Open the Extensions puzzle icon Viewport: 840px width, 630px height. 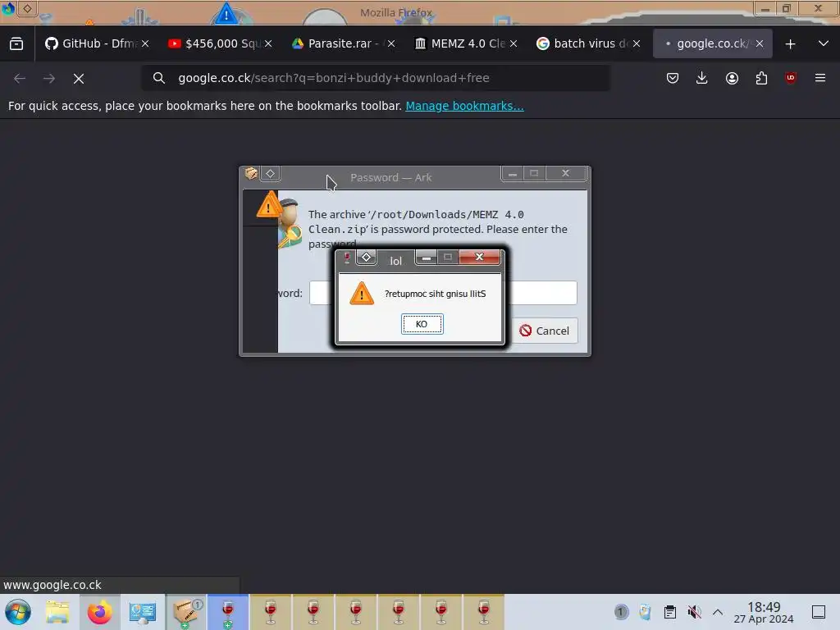point(761,78)
